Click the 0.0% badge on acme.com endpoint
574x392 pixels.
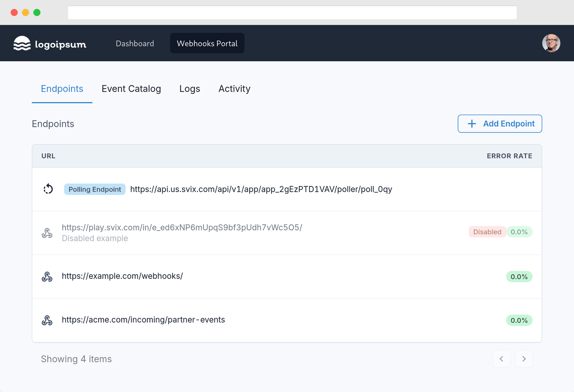(x=519, y=320)
